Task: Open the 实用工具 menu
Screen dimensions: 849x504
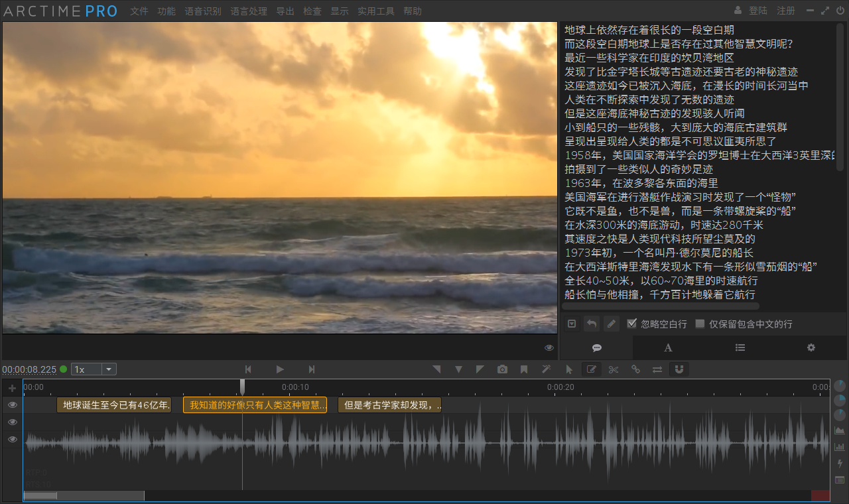Action: (376, 11)
